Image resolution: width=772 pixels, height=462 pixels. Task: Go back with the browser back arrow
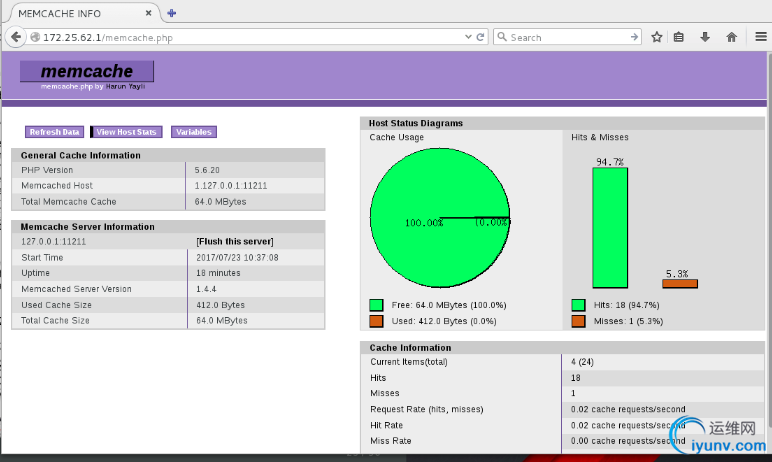pyautogui.click(x=16, y=37)
